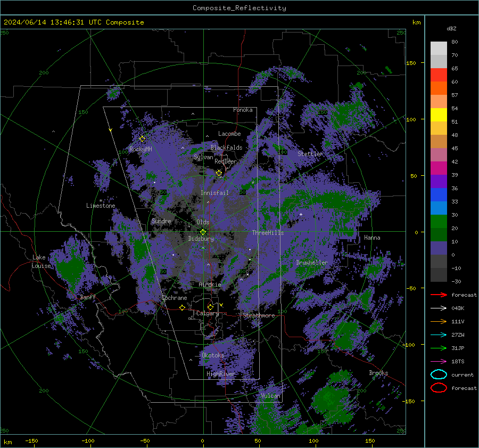
Task: Click the Banff label
Action: coord(88,297)
